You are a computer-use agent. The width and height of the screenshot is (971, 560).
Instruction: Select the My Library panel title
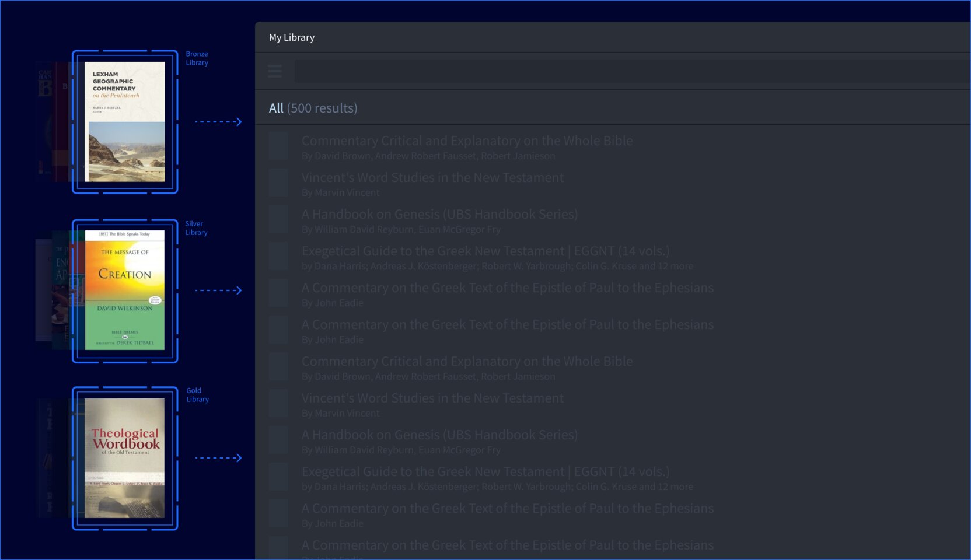[292, 37]
